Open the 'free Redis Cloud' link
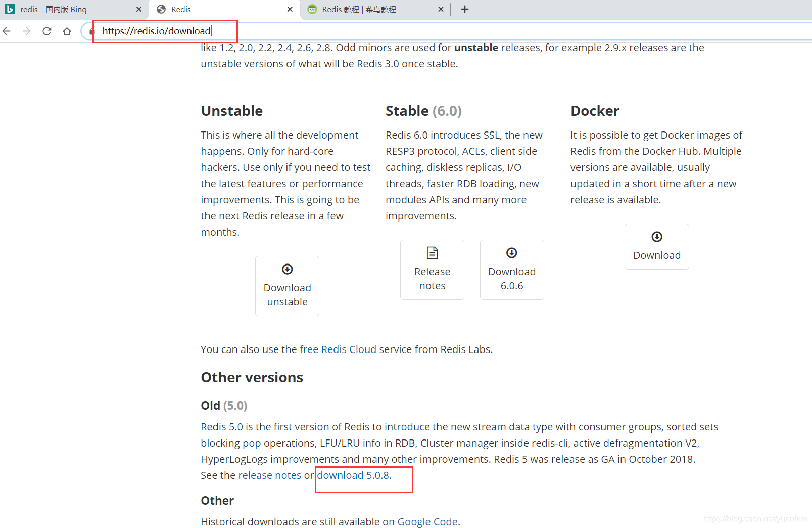The height and width of the screenshot is (528, 812). click(338, 349)
